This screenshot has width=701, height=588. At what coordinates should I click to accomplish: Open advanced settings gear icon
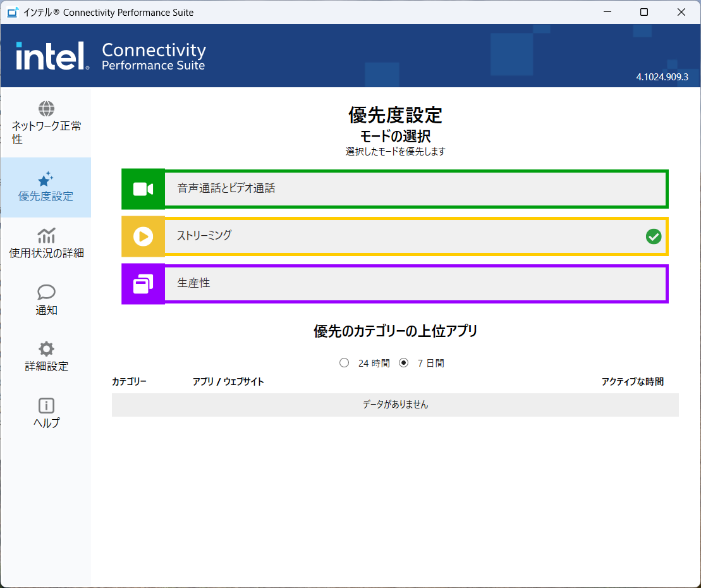tap(46, 348)
